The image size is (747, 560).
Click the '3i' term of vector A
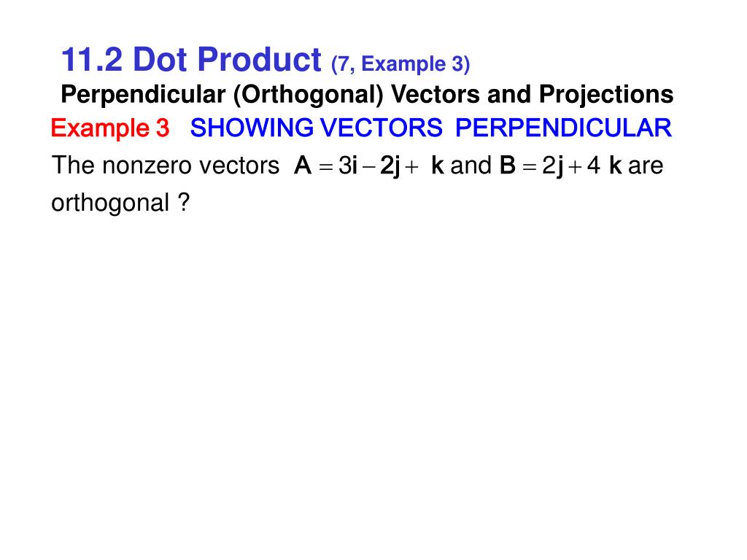click(x=348, y=166)
